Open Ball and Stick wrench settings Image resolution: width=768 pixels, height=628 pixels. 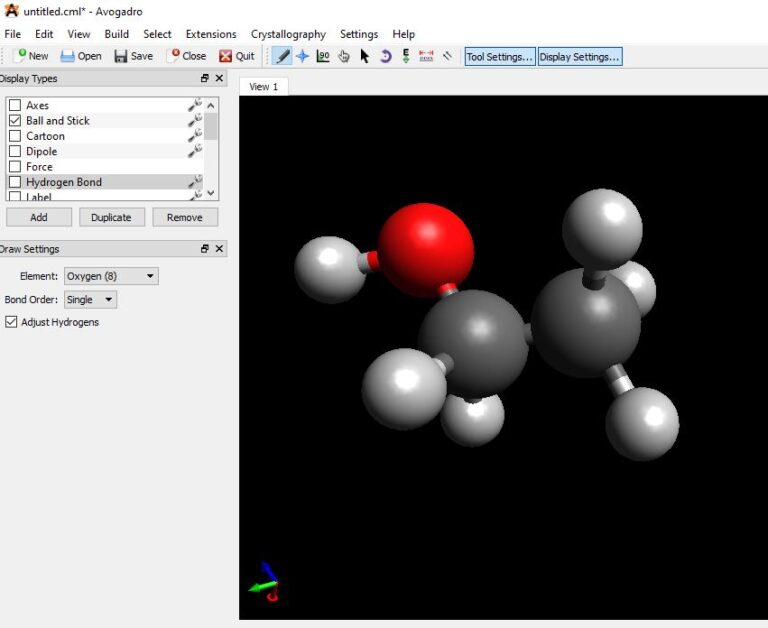click(x=195, y=120)
